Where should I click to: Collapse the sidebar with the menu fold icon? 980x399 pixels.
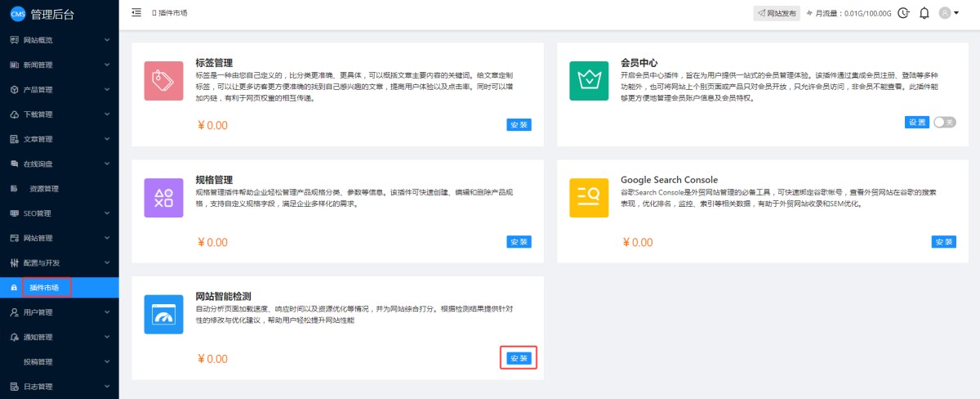click(136, 12)
